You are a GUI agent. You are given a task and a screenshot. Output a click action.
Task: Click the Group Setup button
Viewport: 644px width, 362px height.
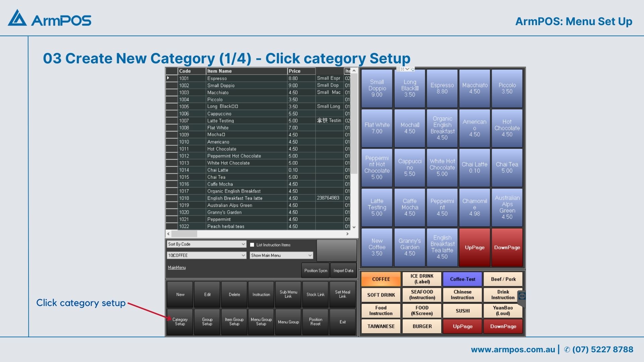tap(207, 322)
